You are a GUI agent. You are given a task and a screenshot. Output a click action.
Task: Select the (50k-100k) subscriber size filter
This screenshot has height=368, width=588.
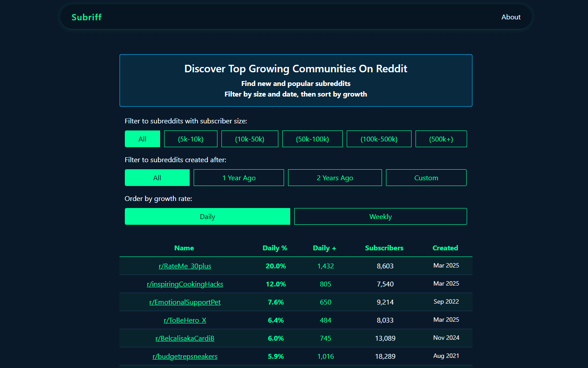[312, 138]
